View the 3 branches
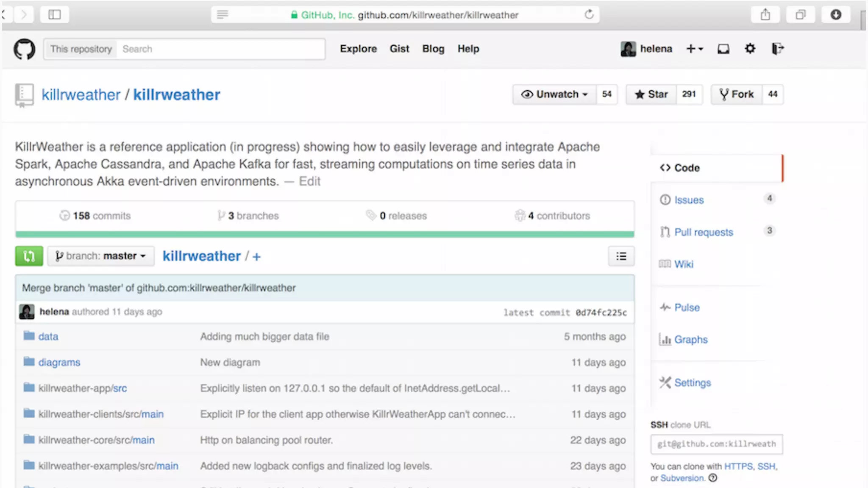This screenshot has height=488, width=868. point(248,216)
